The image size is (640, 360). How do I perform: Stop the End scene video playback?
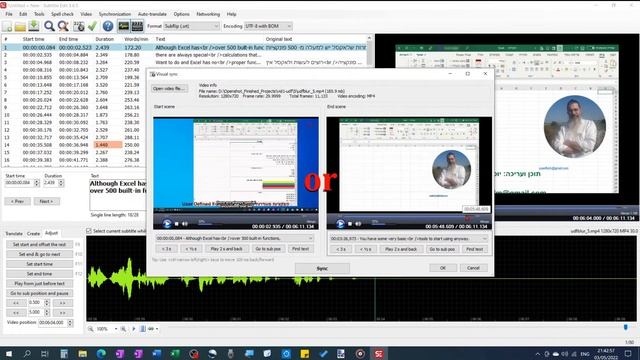[x=350, y=224]
